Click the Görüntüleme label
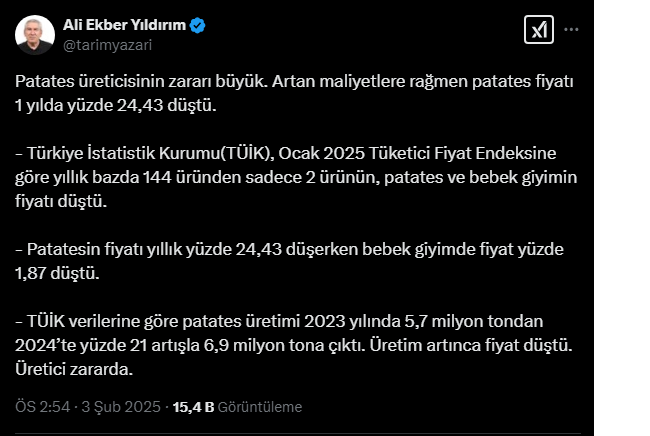Viewport: 650px width, 436px height. pos(261,407)
